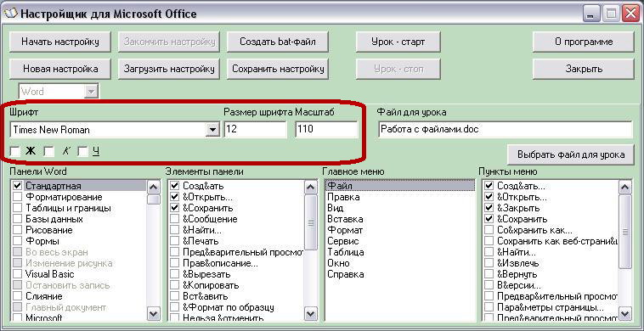Image resolution: width=644 pixels, height=331 pixels.
Task: Click the Настройщик title bar app icon
Action: point(11,14)
